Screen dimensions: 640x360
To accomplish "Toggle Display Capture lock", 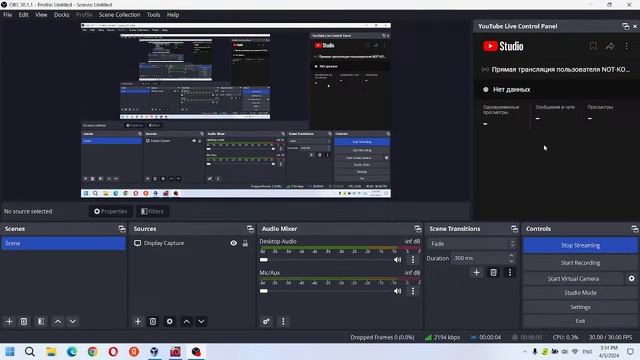I will tap(245, 243).
